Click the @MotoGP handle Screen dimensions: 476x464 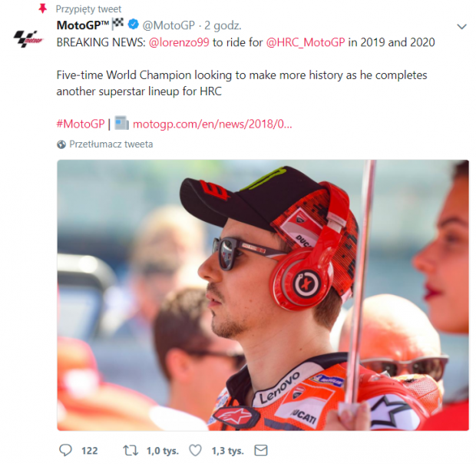tap(168, 25)
